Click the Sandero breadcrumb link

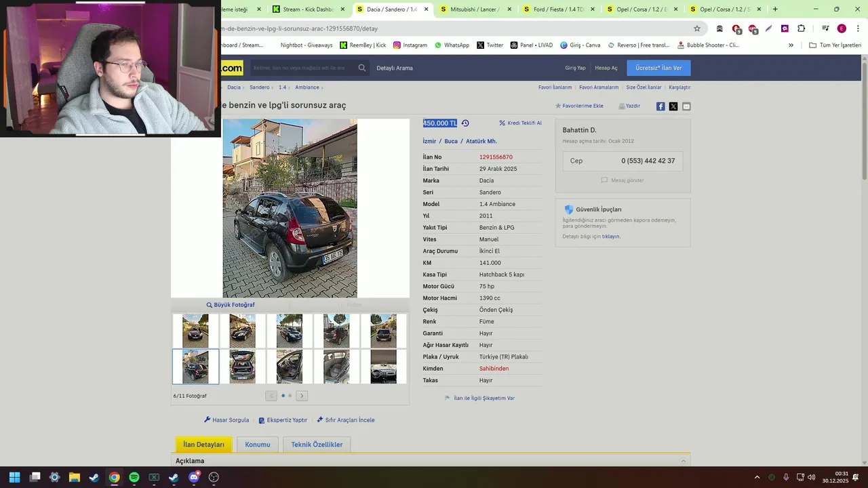[259, 87]
